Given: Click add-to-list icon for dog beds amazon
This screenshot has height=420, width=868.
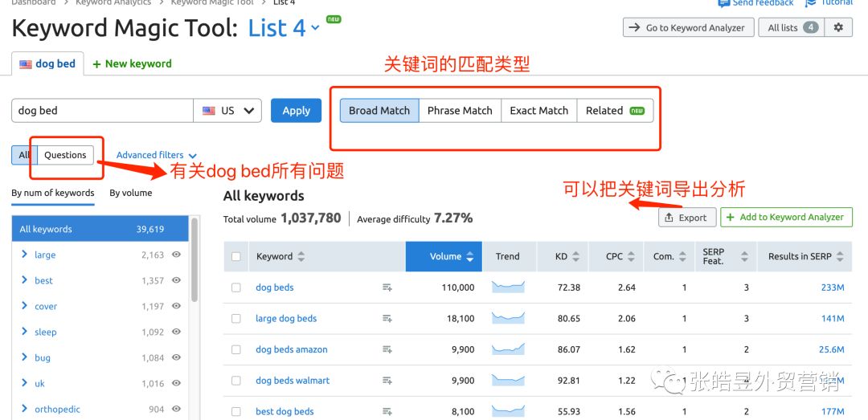Looking at the screenshot, I should (387, 349).
